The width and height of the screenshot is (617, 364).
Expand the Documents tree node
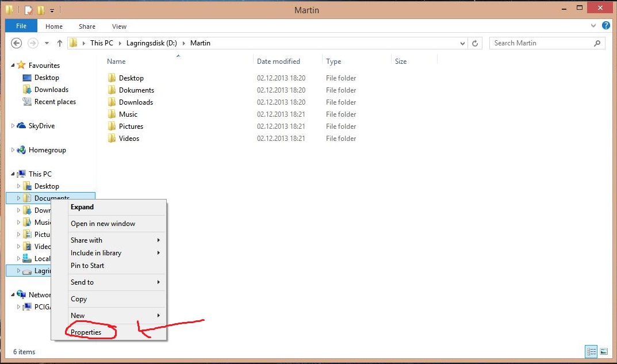[18, 198]
